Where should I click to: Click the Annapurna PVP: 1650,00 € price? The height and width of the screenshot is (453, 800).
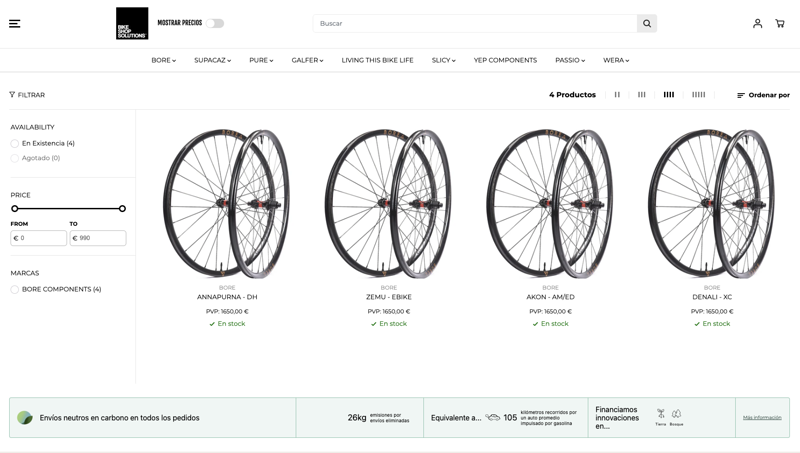pos(227,311)
